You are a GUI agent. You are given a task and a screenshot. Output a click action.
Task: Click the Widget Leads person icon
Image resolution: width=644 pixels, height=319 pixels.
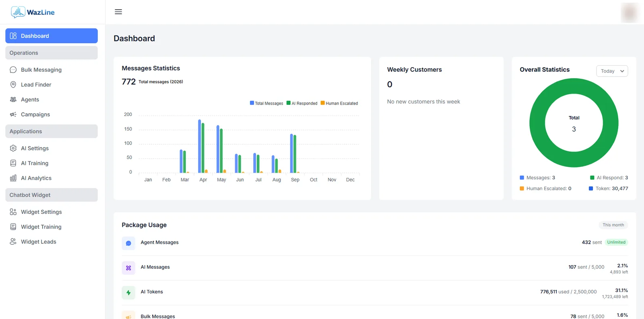pyautogui.click(x=13, y=242)
